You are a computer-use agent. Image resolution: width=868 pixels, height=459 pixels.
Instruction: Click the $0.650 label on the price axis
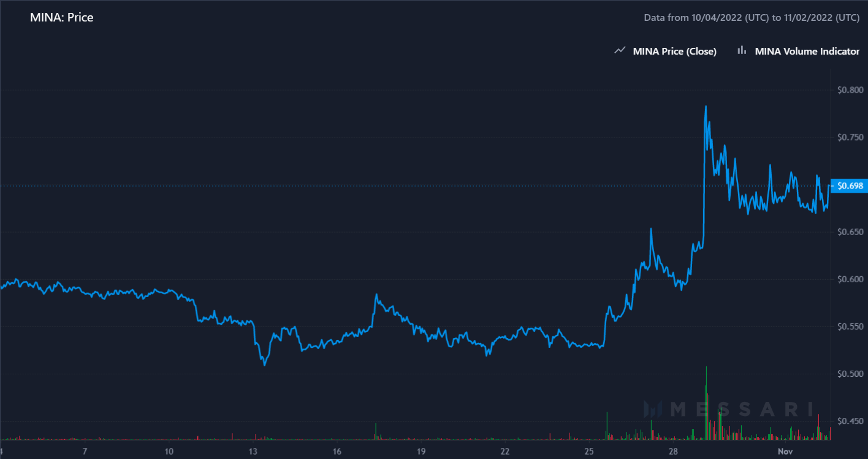pyautogui.click(x=850, y=232)
